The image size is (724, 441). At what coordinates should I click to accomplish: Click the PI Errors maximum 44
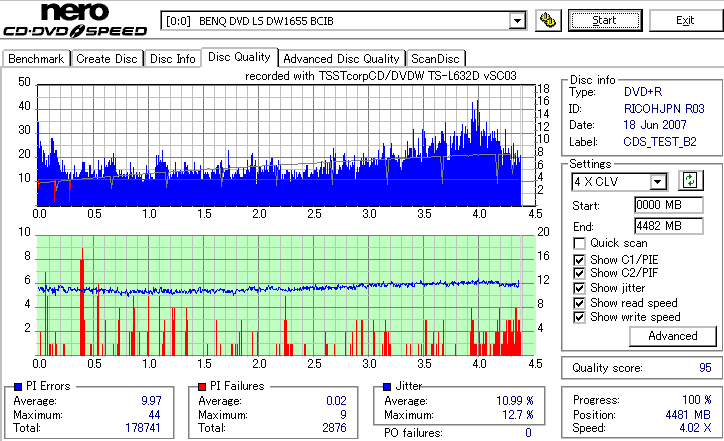tap(154, 415)
